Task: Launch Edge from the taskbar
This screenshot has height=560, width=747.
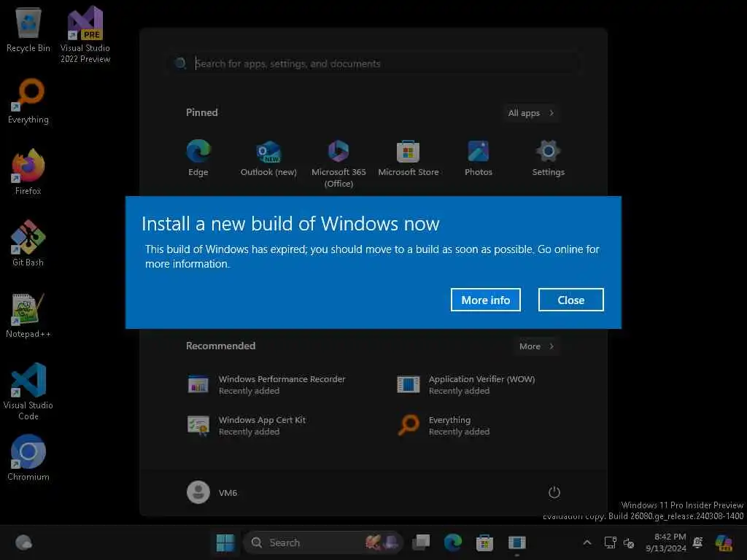Action: pyautogui.click(x=452, y=542)
